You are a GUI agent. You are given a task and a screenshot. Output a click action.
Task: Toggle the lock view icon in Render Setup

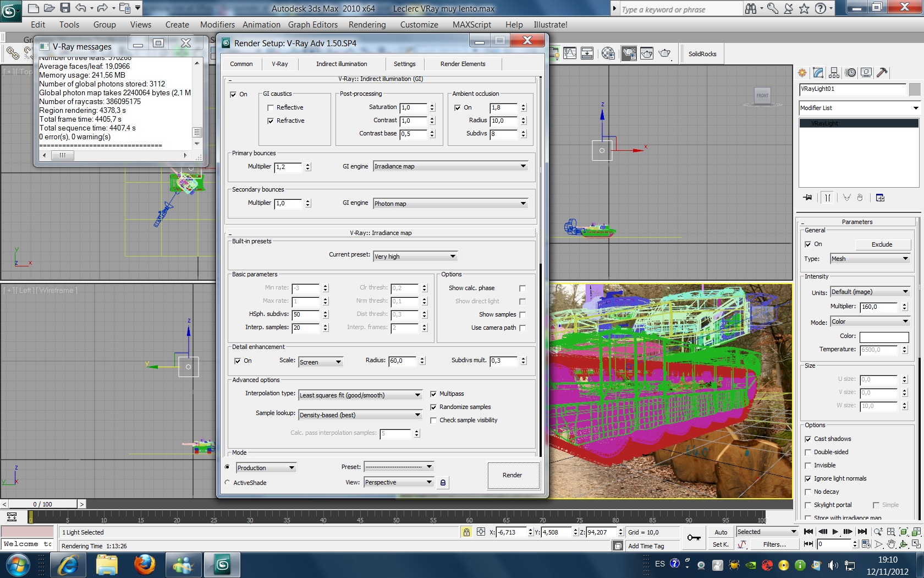point(443,483)
